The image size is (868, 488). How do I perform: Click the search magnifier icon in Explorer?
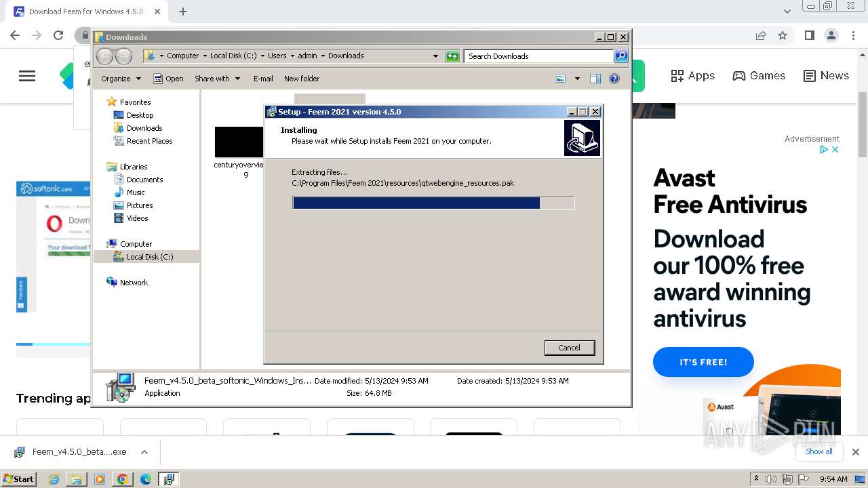point(621,56)
